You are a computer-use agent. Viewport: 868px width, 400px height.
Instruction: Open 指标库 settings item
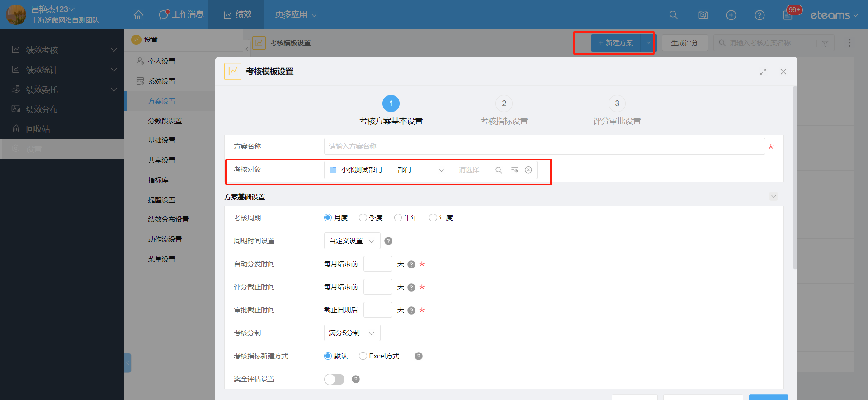click(158, 180)
